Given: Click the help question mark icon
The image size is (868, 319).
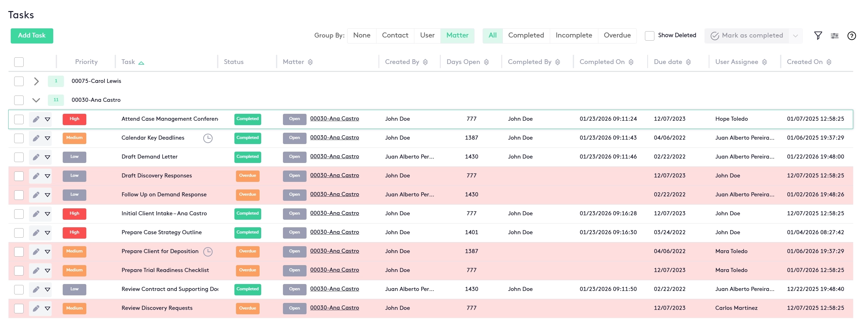Looking at the screenshot, I should pos(851,36).
